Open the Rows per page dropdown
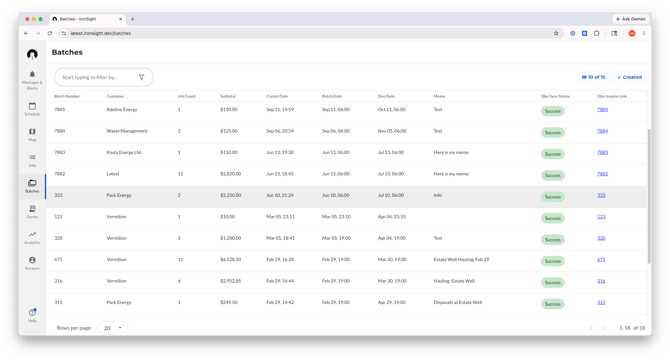This screenshot has height=360, width=670. pos(113,328)
